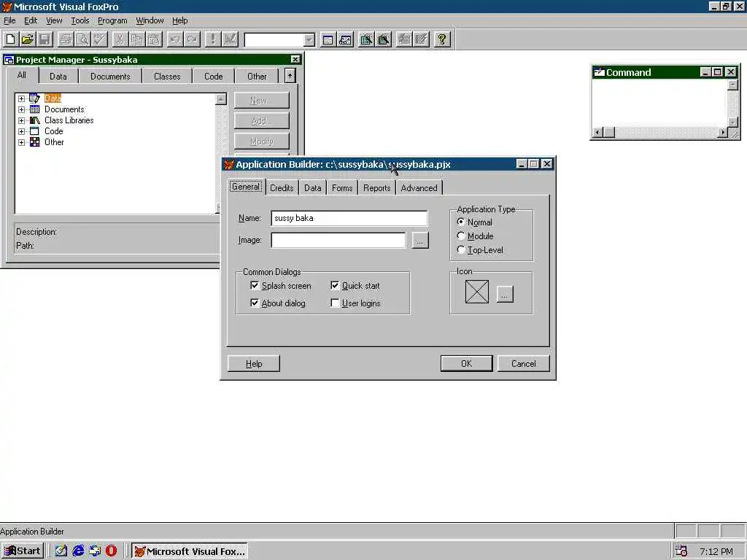Click Help button in Application Builder

coord(254,363)
